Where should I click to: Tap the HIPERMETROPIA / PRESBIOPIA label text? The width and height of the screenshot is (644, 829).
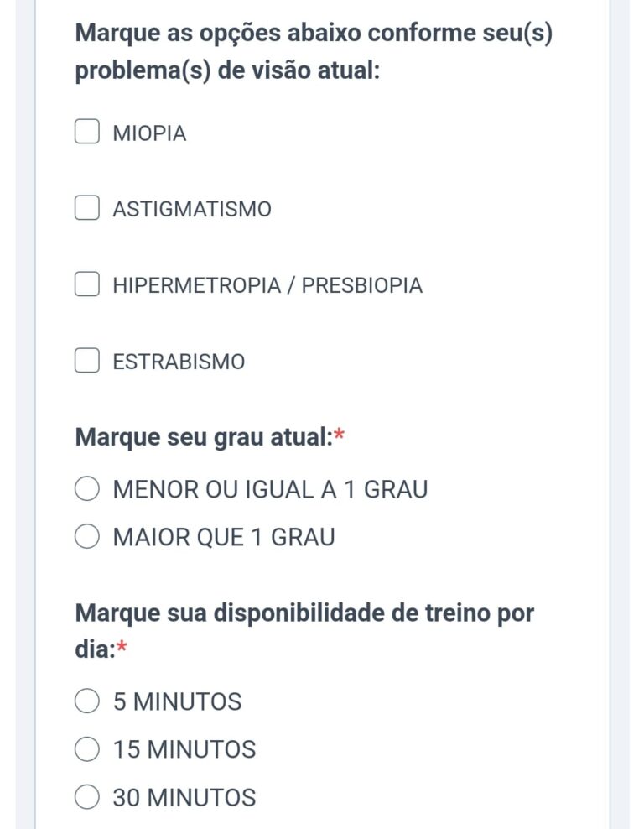(x=267, y=285)
